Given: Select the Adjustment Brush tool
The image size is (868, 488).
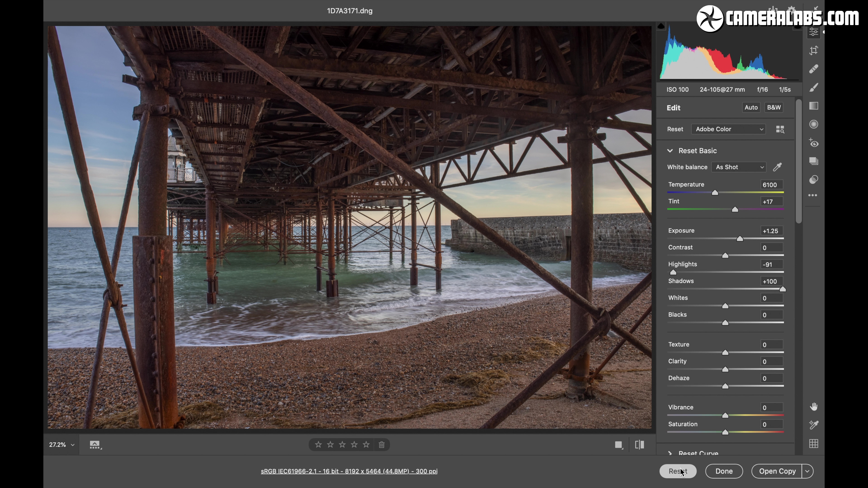Looking at the screenshot, I should (814, 88).
